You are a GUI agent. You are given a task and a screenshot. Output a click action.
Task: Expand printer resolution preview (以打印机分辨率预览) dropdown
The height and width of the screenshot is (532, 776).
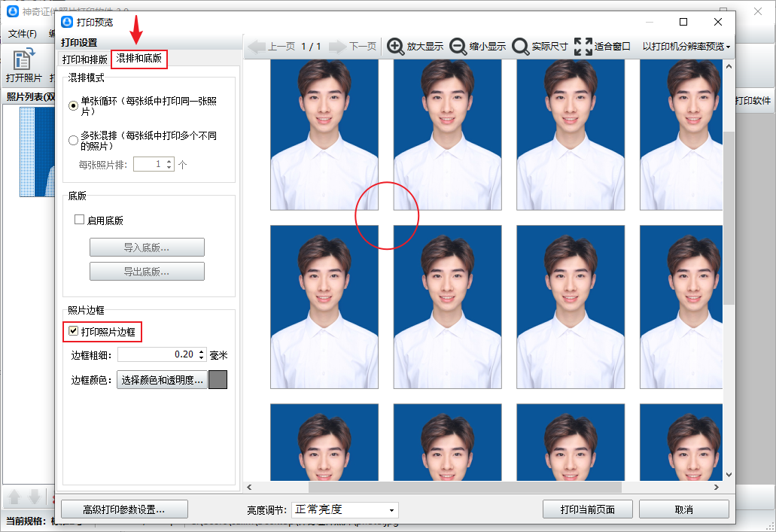click(x=686, y=47)
